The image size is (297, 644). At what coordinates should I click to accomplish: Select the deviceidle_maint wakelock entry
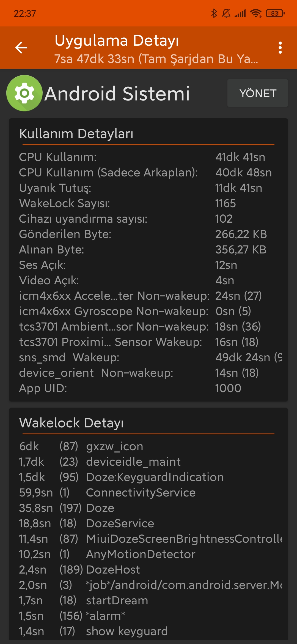[x=148, y=462]
